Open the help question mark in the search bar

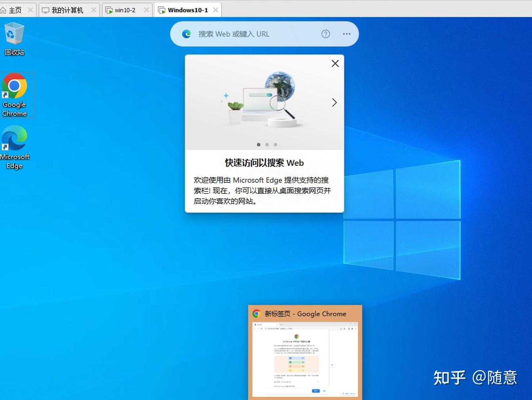tap(325, 34)
